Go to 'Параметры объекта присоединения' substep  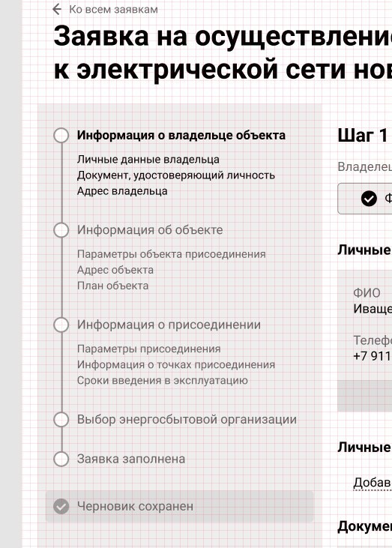pyautogui.click(x=171, y=254)
